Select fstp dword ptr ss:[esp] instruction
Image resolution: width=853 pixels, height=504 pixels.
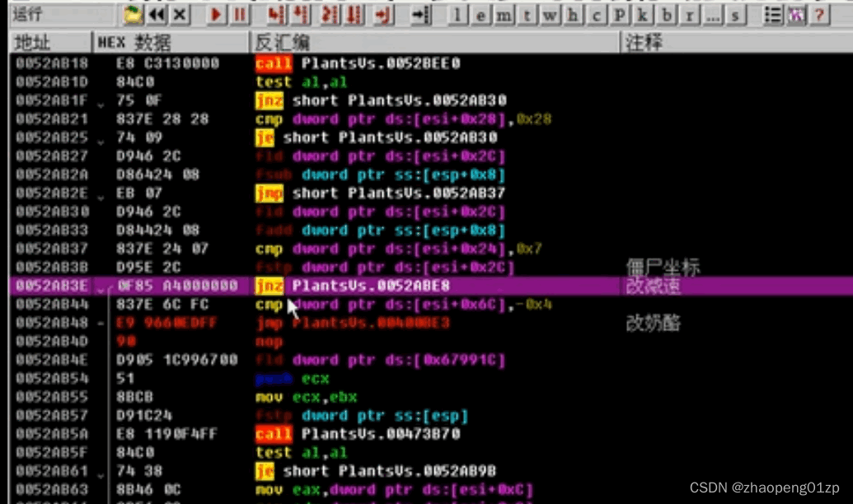point(362,415)
